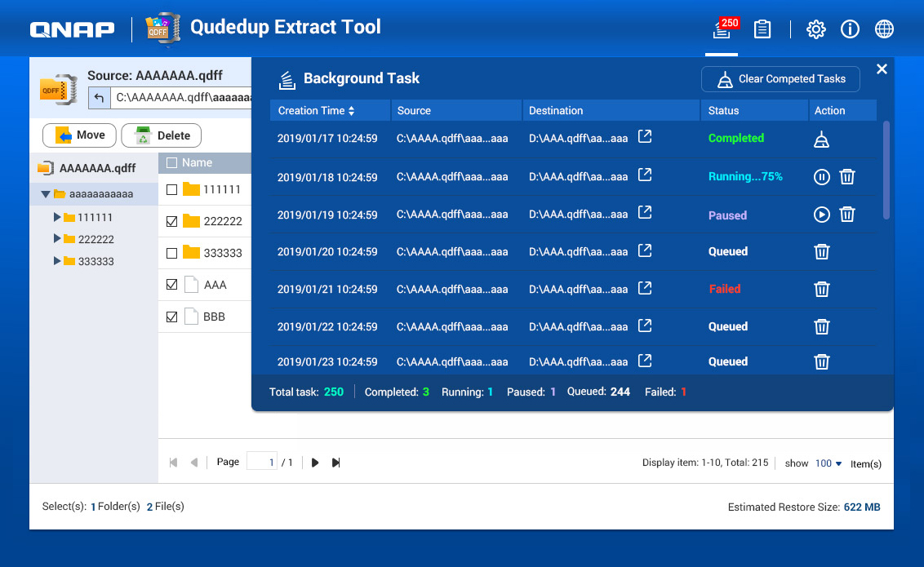Delete the failed 2019/01/21 task
This screenshot has height=567, width=924.
tap(821, 289)
